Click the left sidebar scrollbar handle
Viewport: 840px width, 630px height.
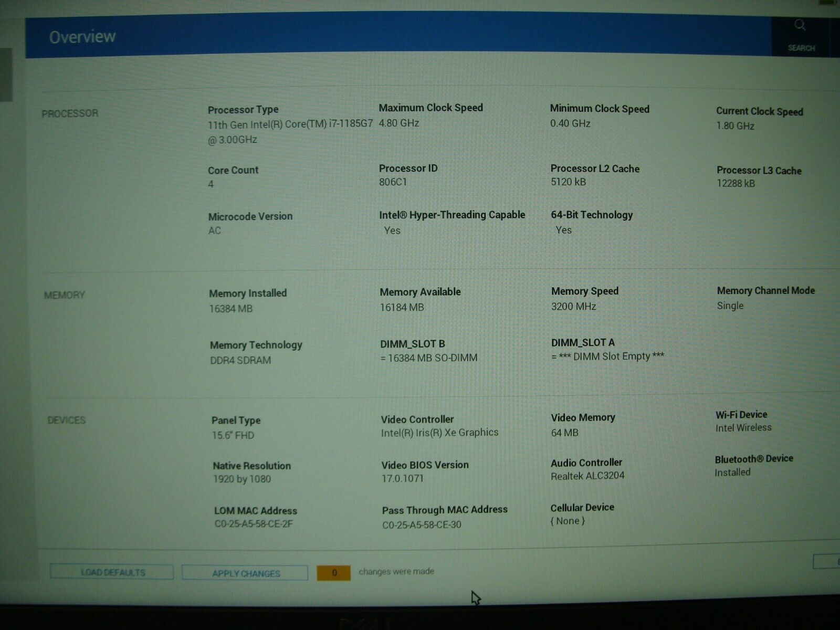click(6, 75)
